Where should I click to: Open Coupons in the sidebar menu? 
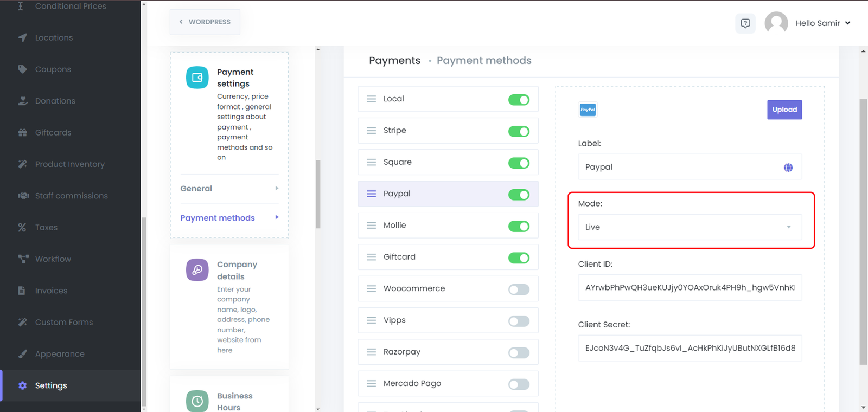(53, 69)
